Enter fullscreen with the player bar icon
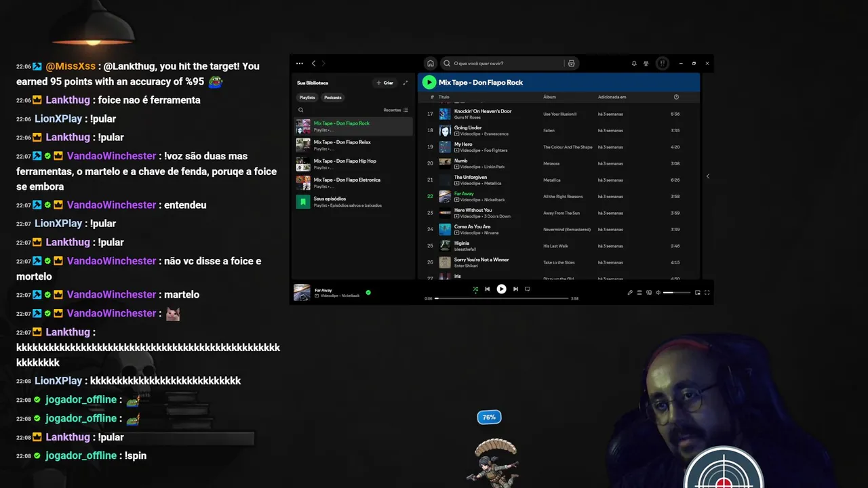868x488 pixels. [707, 293]
